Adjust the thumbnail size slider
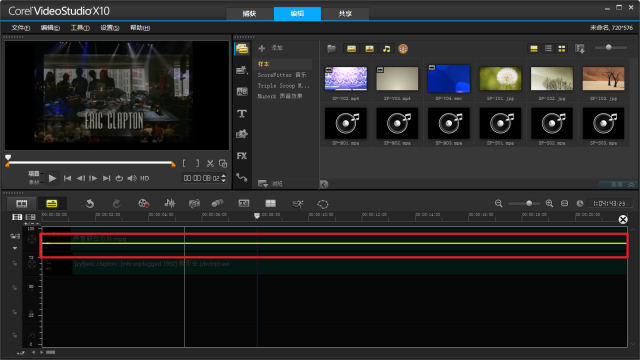640x360 pixels. pyautogui.click(x=609, y=47)
